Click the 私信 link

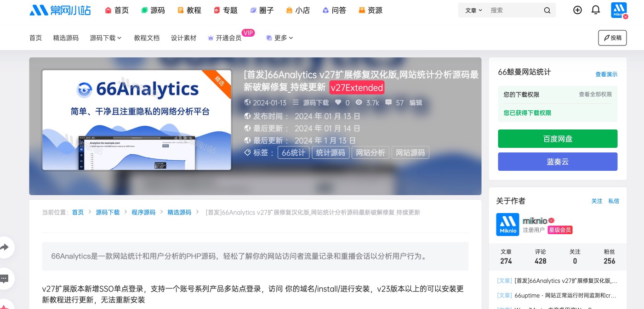pos(614,201)
